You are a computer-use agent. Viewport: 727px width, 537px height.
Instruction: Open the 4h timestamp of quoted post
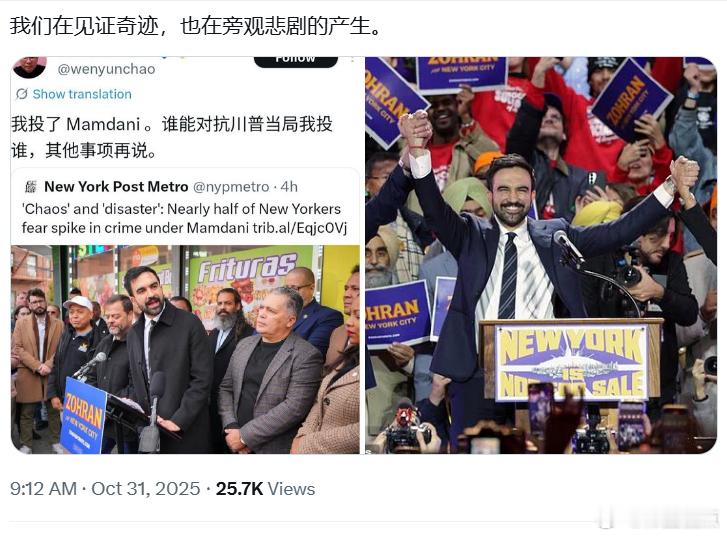click(289, 187)
